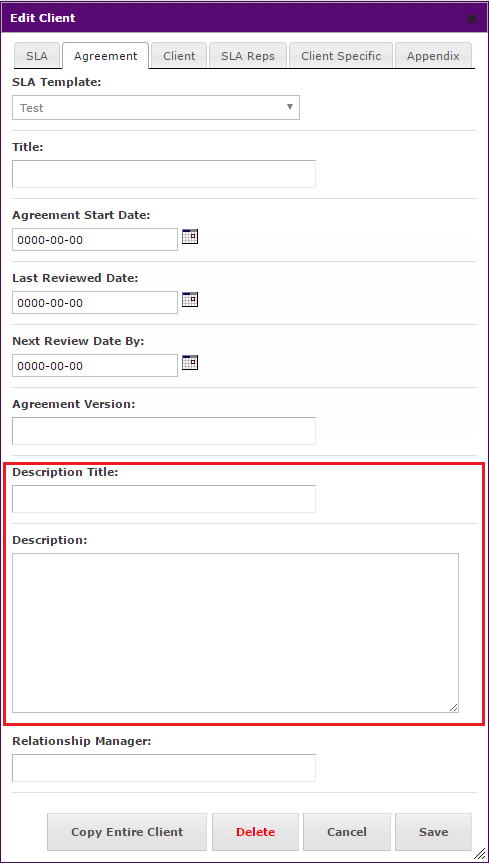Click inside the Relationship Manager field
The image size is (489, 863).
(x=164, y=768)
